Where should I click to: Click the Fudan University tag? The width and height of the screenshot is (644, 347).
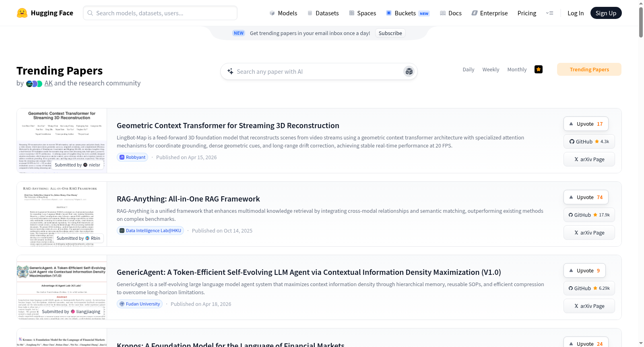139,304
